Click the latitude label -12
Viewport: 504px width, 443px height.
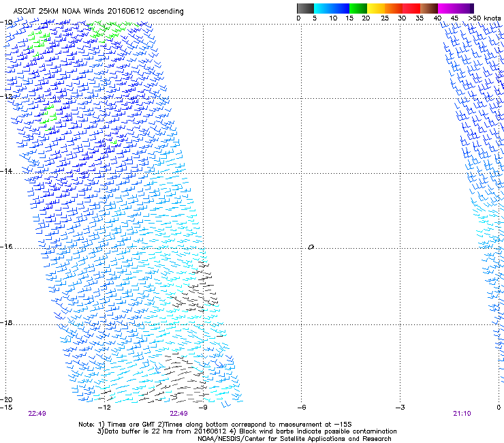(6, 97)
